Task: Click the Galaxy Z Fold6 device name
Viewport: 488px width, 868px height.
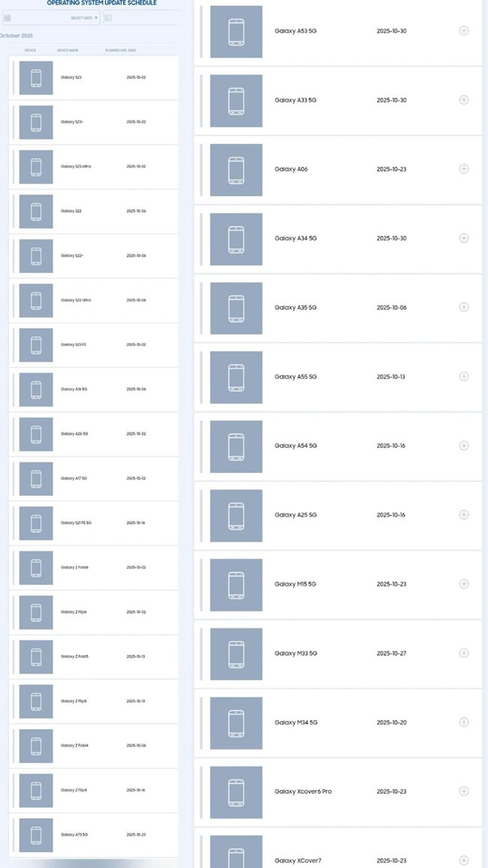Action: pos(74,568)
